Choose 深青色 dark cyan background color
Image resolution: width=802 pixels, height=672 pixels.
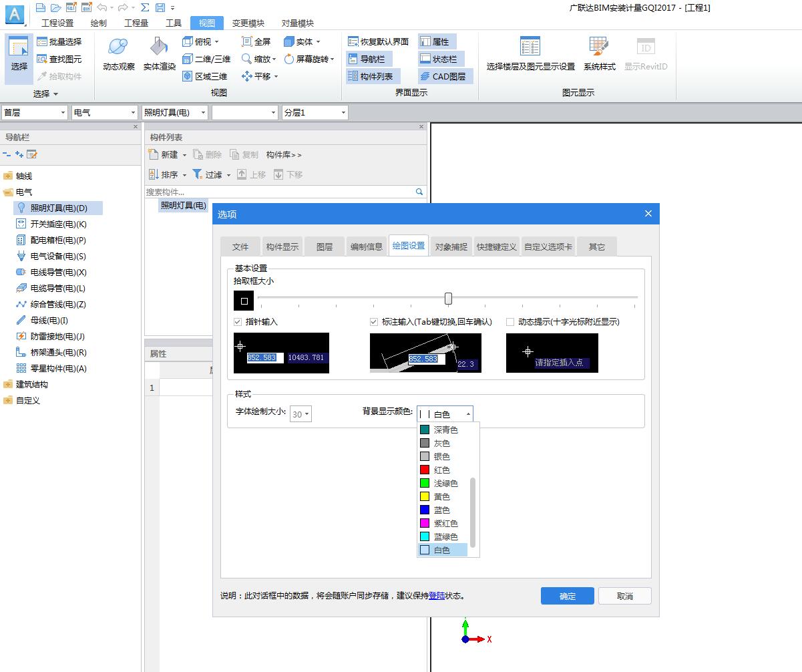(442, 430)
